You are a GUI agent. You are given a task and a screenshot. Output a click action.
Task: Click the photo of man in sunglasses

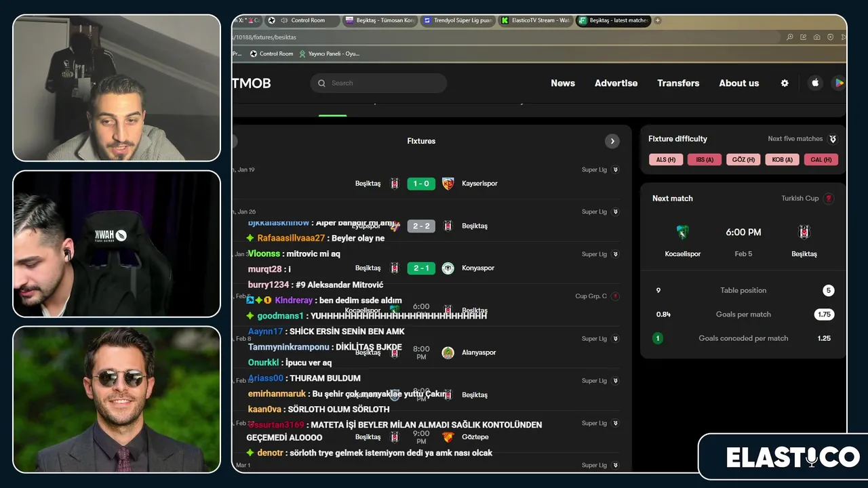click(x=117, y=400)
